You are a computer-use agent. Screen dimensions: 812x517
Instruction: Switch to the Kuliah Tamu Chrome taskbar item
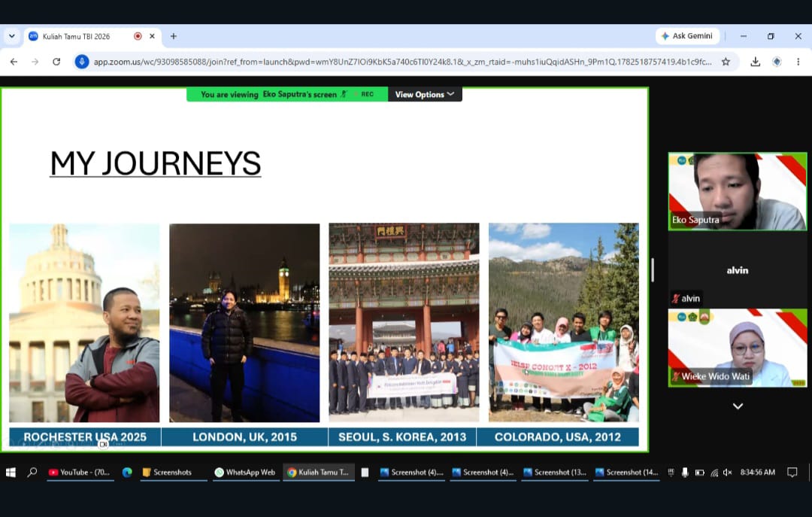tap(319, 473)
